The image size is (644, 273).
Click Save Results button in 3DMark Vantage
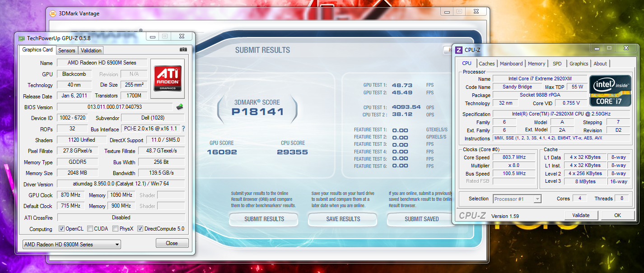343,219
